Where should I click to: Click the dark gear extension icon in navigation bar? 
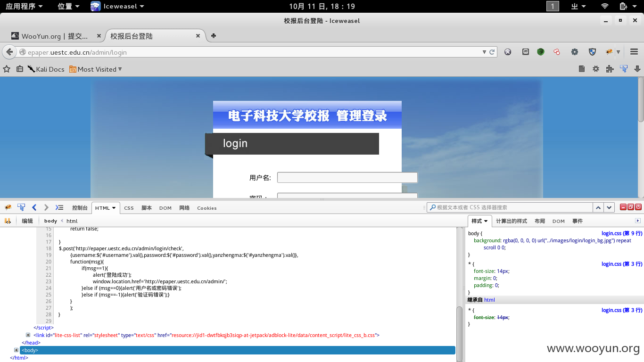pos(575,52)
